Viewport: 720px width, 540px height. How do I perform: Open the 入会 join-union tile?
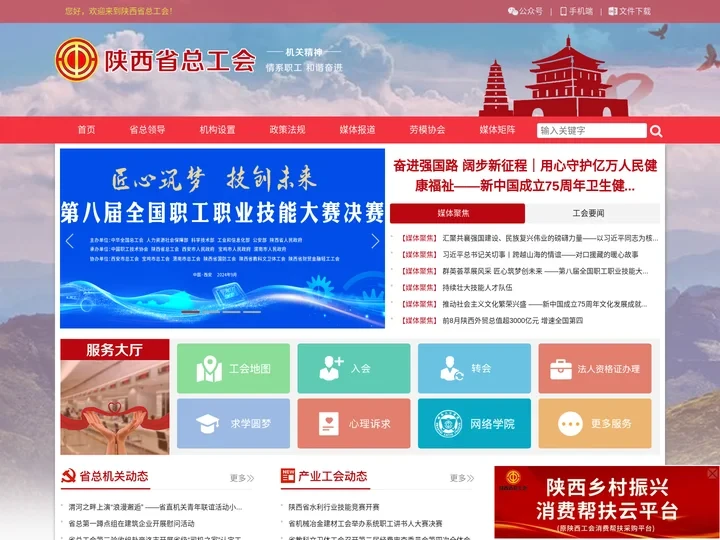click(x=354, y=368)
